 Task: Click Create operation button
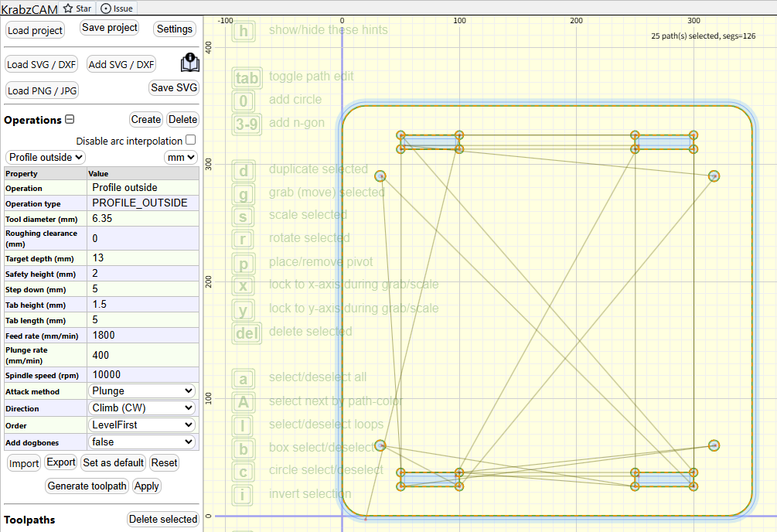(145, 120)
